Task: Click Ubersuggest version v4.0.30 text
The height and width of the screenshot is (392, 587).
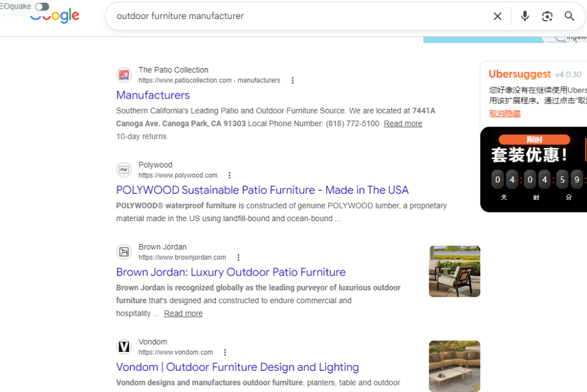Action: 568,75
